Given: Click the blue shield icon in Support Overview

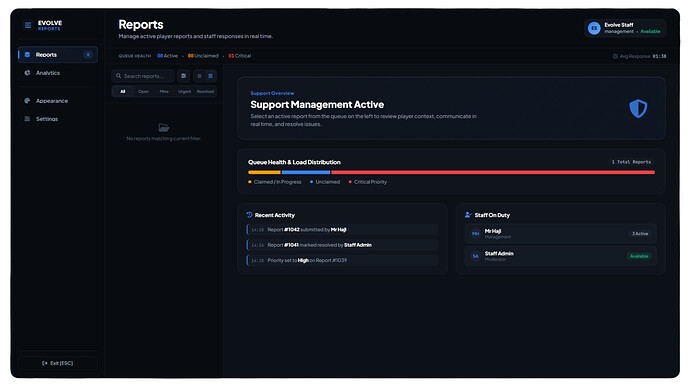Looking at the screenshot, I should (x=638, y=108).
